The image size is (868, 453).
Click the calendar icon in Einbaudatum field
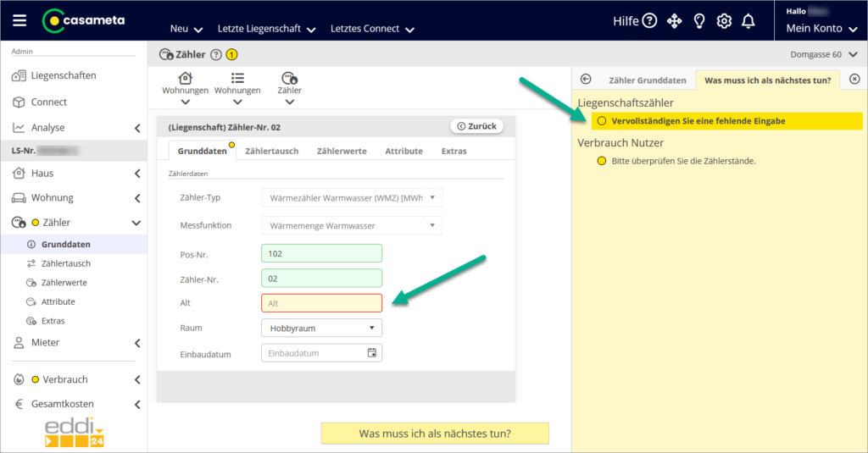coord(371,353)
